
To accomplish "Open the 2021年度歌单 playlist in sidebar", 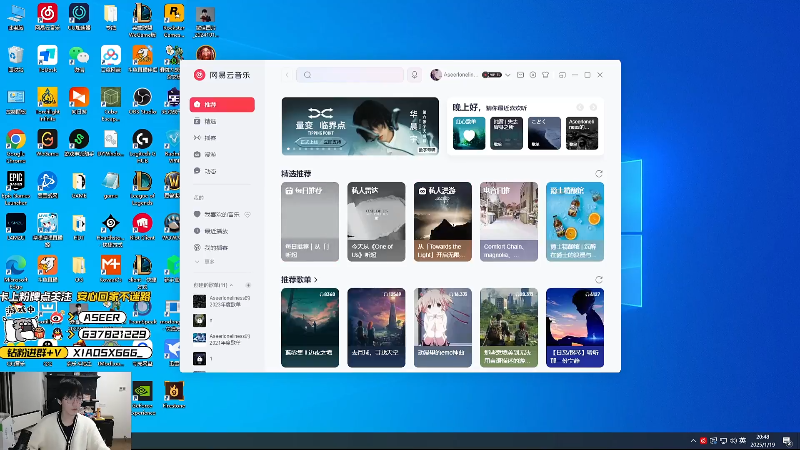I will (x=222, y=339).
